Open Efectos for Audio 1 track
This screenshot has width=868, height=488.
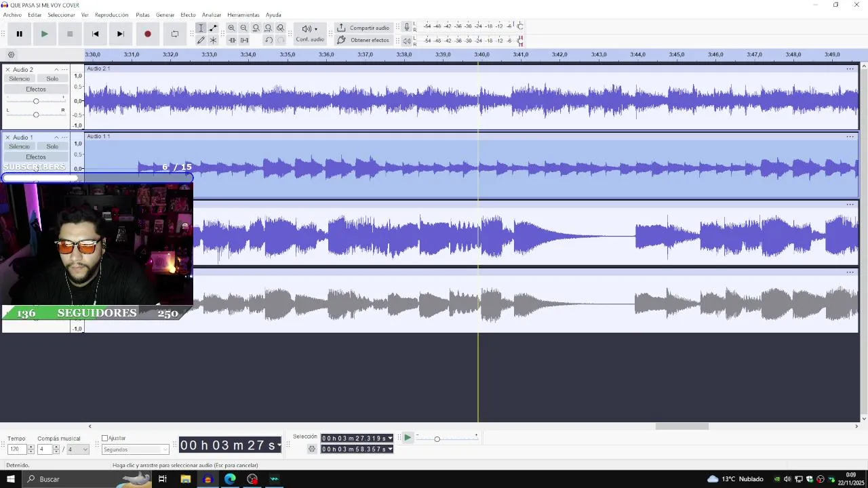(36, 157)
